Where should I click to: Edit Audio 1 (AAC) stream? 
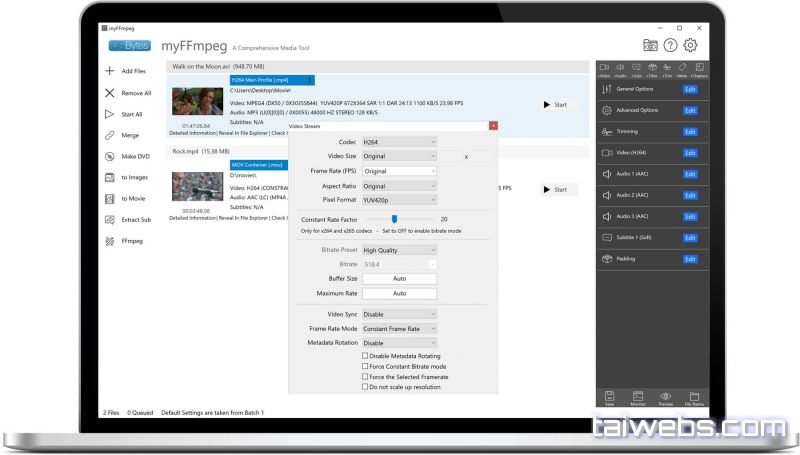click(x=690, y=174)
